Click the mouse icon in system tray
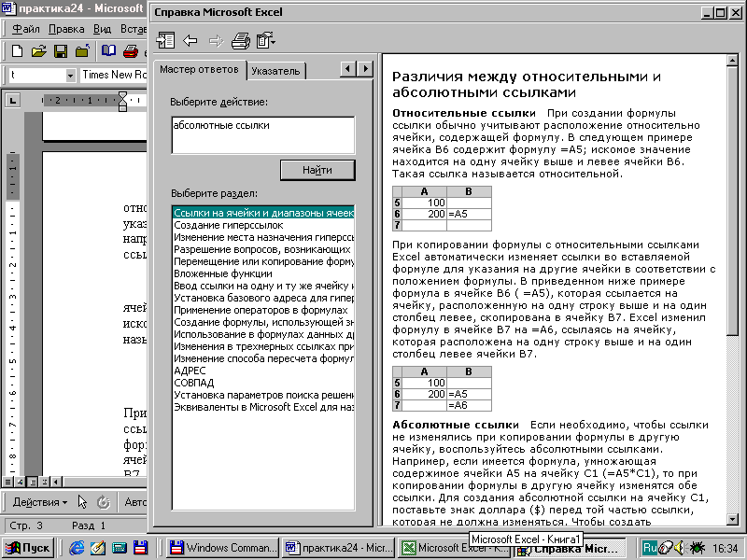 tap(666, 548)
